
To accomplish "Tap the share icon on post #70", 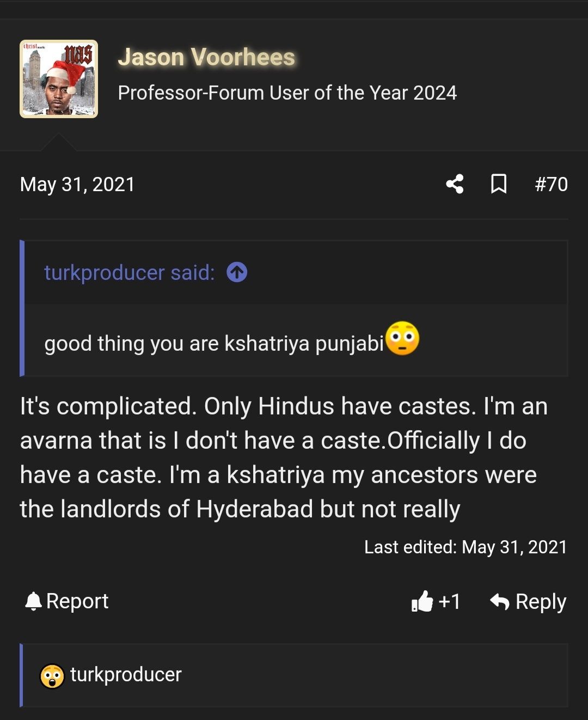I will point(455,184).
